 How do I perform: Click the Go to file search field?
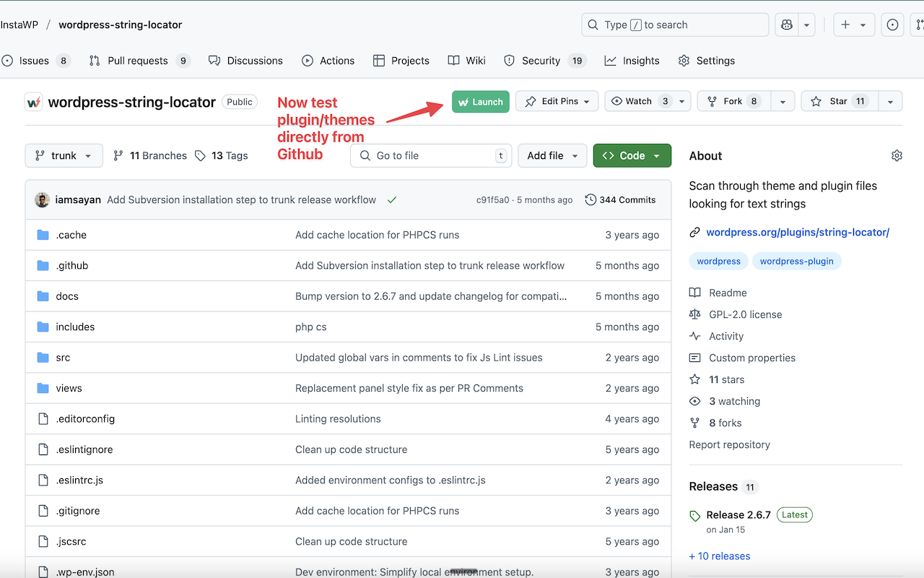click(x=430, y=155)
